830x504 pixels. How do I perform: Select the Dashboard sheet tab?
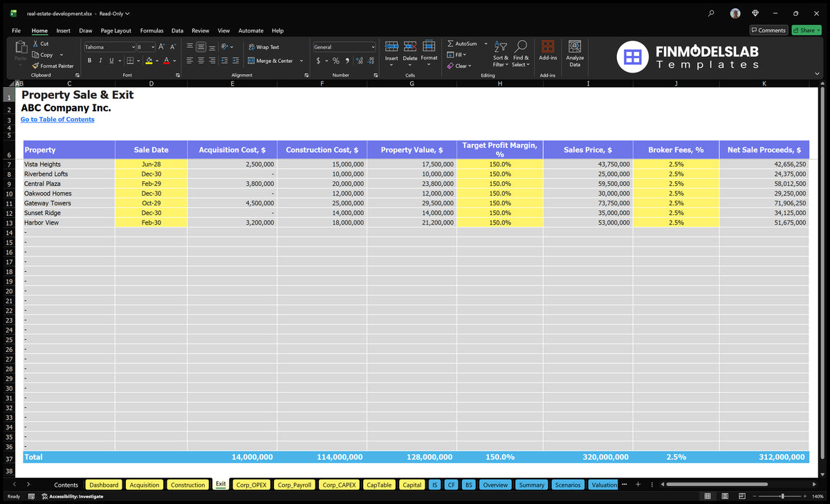tap(104, 485)
